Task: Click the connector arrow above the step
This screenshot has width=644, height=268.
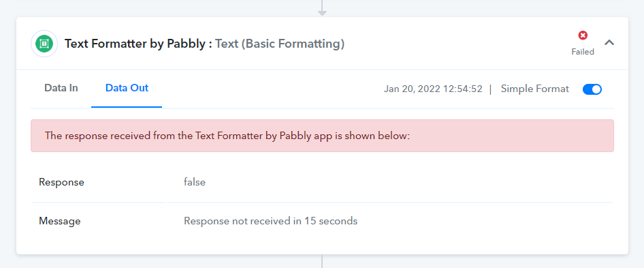Action: tap(322, 8)
